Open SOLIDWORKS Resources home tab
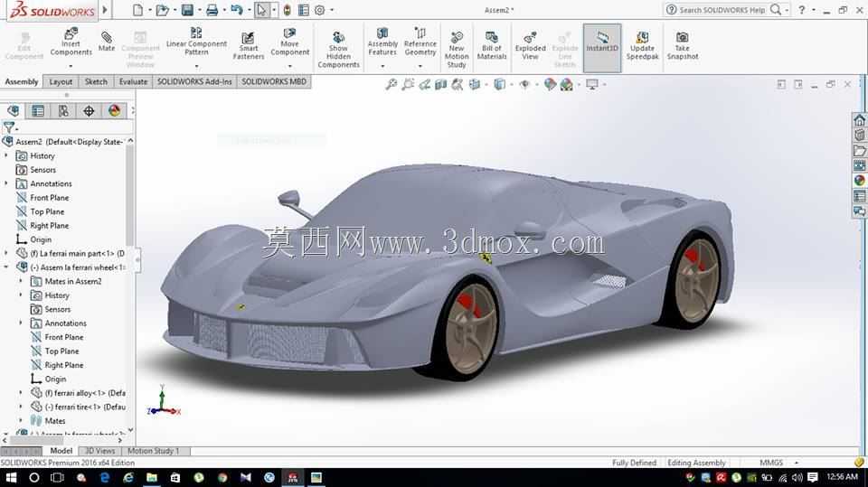The height and width of the screenshot is (487, 868). tap(859, 120)
